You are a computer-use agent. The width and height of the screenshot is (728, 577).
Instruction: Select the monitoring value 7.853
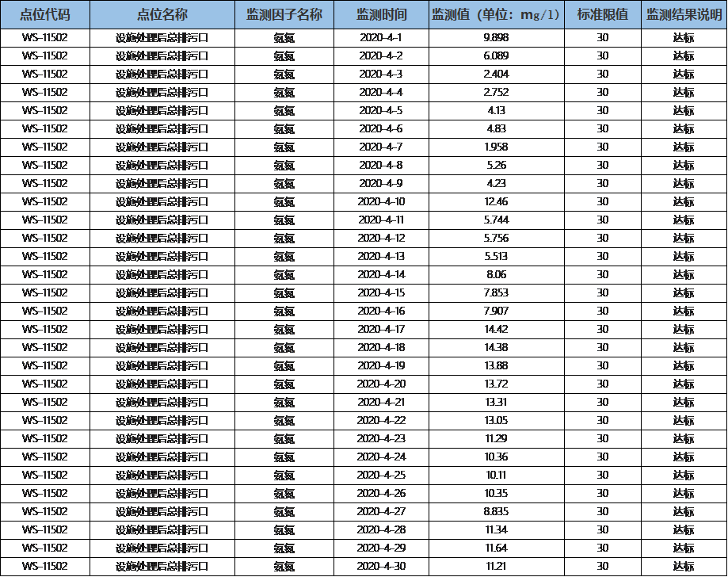[x=497, y=292]
